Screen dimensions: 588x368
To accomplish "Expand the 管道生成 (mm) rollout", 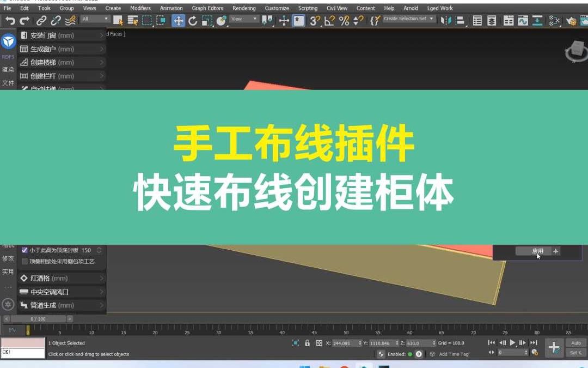I will pyautogui.click(x=62, y=305).
